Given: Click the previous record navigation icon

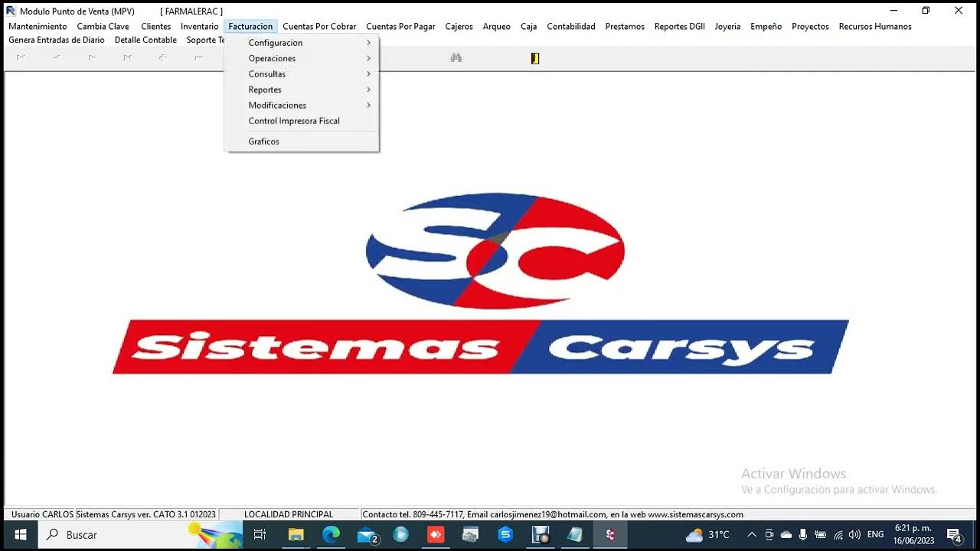Looking at the screenshot, I should coord(56,58).
